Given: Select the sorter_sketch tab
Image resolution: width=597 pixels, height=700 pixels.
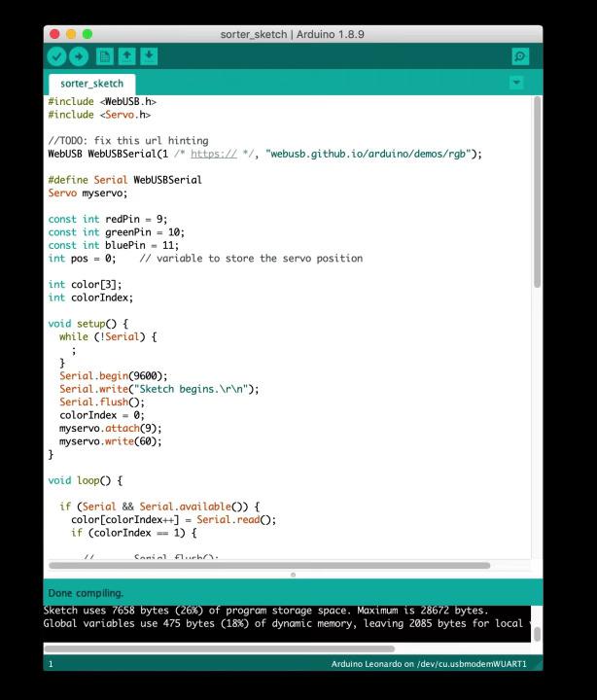Looking at the screenshot, I should click(92, 84).
